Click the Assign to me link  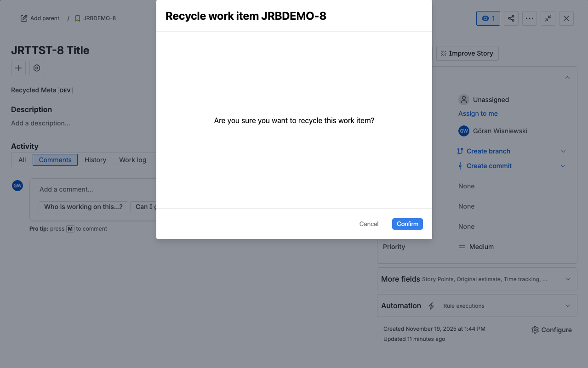pyautogui.click(x=478, y=113)
